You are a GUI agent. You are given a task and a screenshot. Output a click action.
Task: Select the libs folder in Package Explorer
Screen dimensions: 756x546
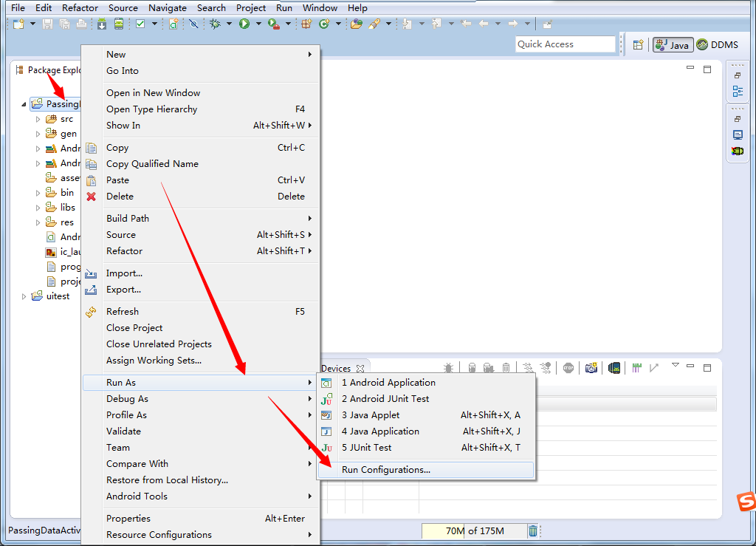(61, 208)
